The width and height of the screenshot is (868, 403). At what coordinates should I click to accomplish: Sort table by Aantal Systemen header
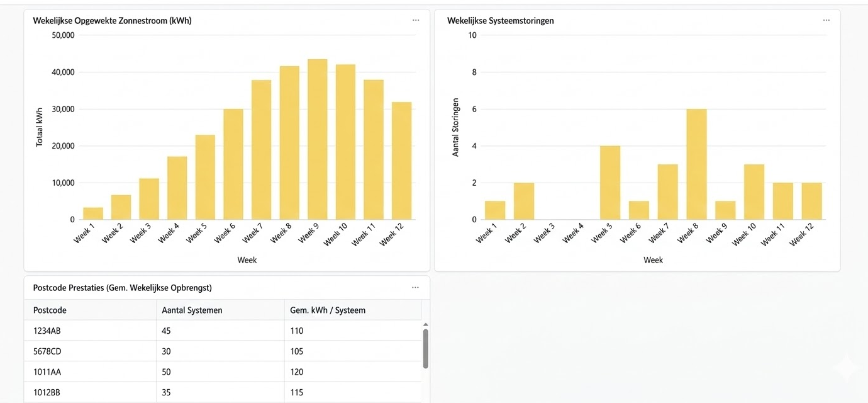pyautogui.click(x=191, y=310)
